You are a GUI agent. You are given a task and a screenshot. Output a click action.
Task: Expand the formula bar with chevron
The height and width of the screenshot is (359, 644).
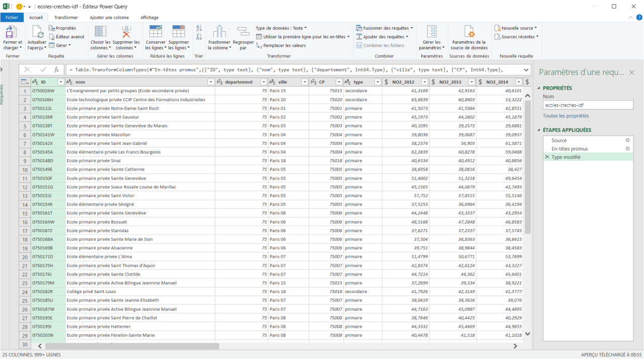(x=526, y=69)
